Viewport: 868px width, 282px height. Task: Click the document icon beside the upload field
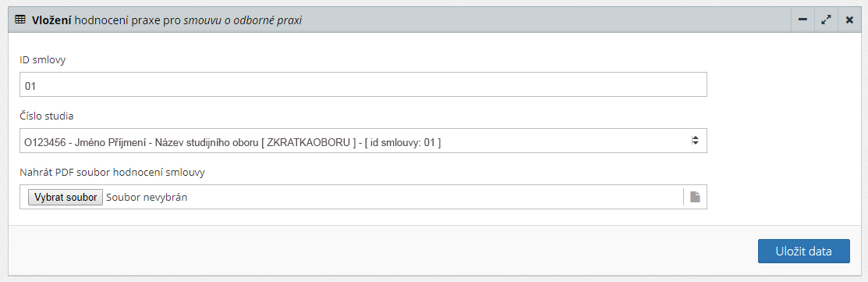tap(695, 197)
